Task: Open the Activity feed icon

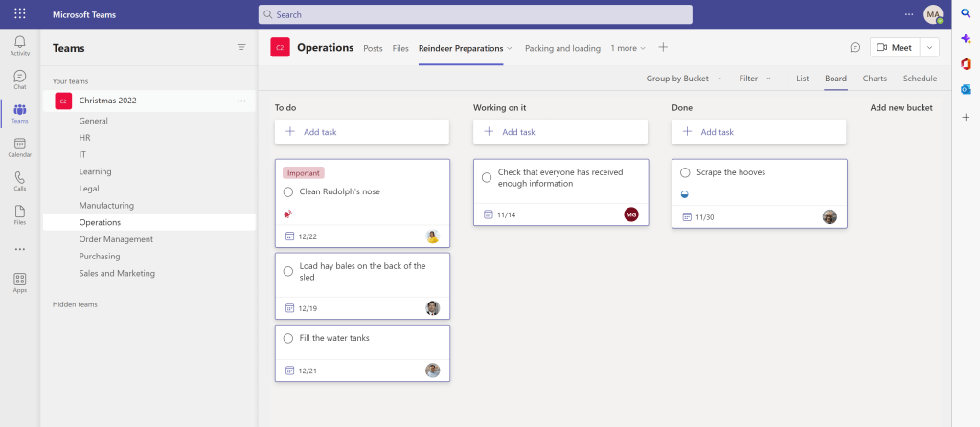Action: point(20,45)
